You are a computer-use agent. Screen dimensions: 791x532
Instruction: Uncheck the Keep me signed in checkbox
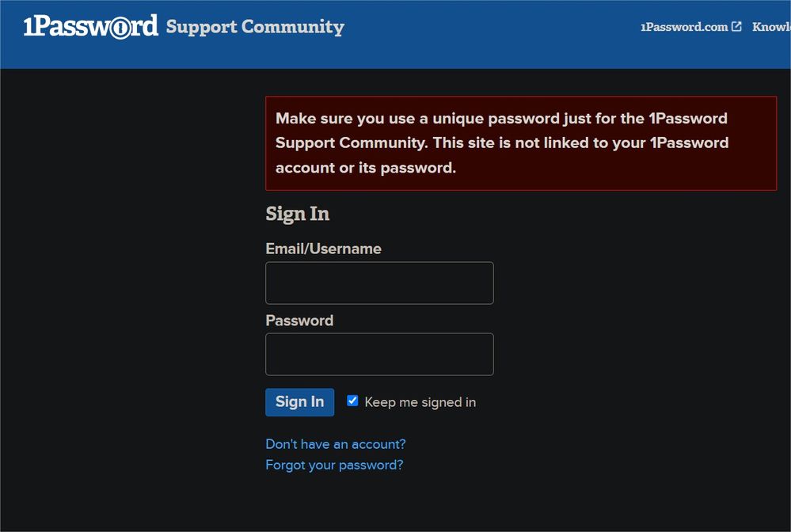tap(353, 401)
